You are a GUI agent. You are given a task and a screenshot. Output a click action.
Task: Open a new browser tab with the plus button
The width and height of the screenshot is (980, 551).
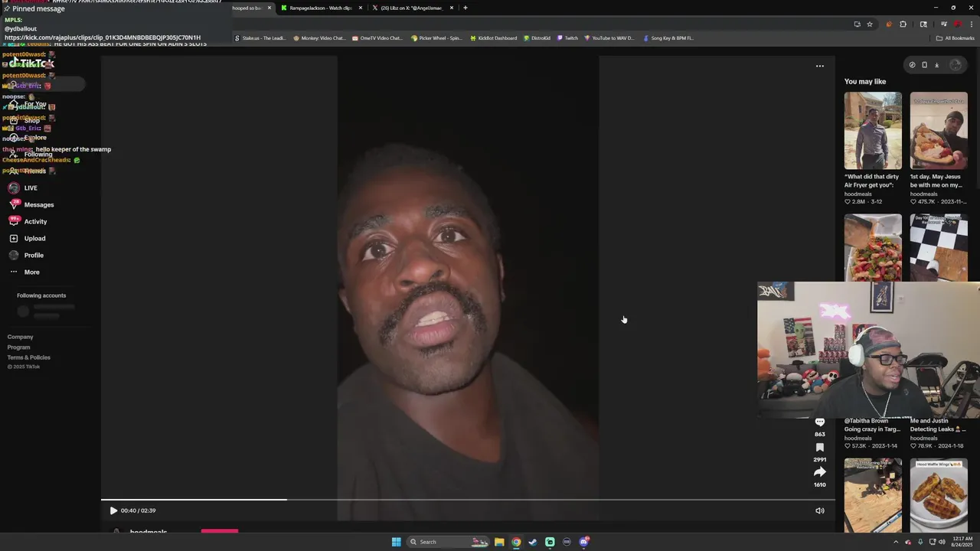[465, 8]
